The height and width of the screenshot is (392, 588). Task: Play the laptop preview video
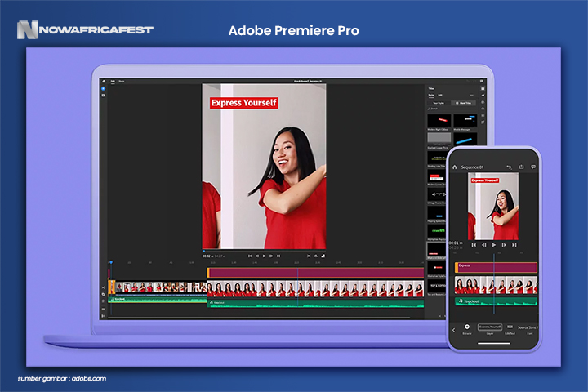click(264, 256)
